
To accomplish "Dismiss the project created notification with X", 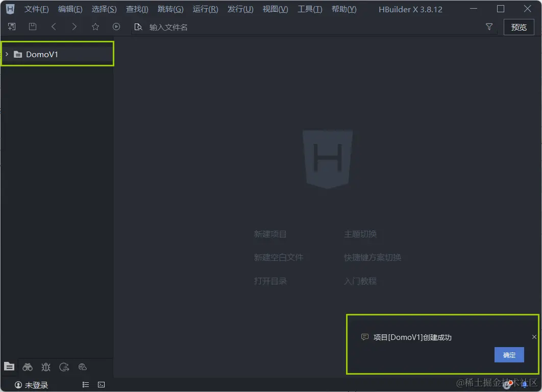I will (534, 337).
